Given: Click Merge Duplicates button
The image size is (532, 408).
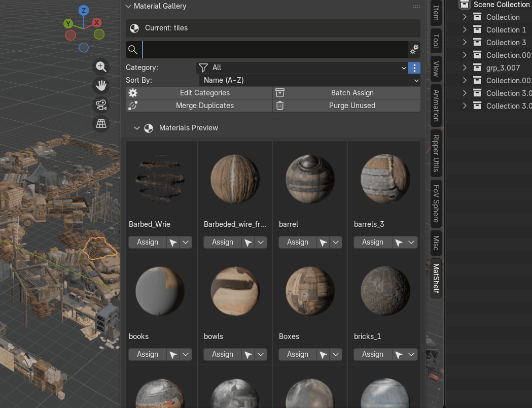Looking at the screenshot, I should pos(199,106).
